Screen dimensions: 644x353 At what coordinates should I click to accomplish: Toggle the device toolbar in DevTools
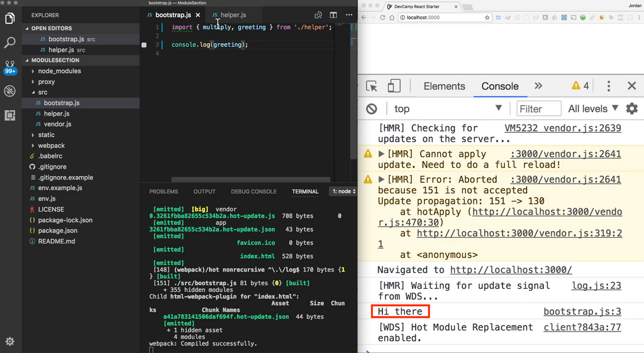pos(394,86)
